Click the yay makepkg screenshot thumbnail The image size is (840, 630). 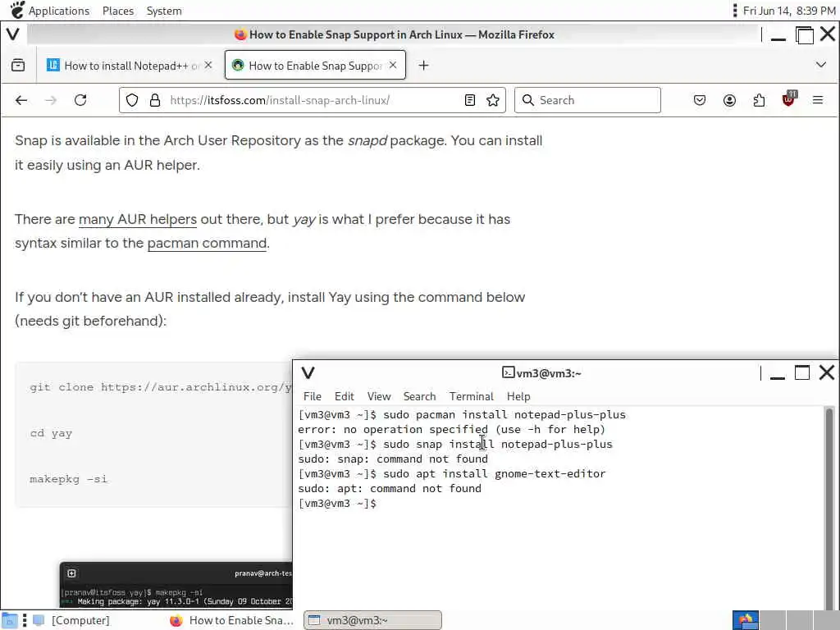click(x=176, y=586)
